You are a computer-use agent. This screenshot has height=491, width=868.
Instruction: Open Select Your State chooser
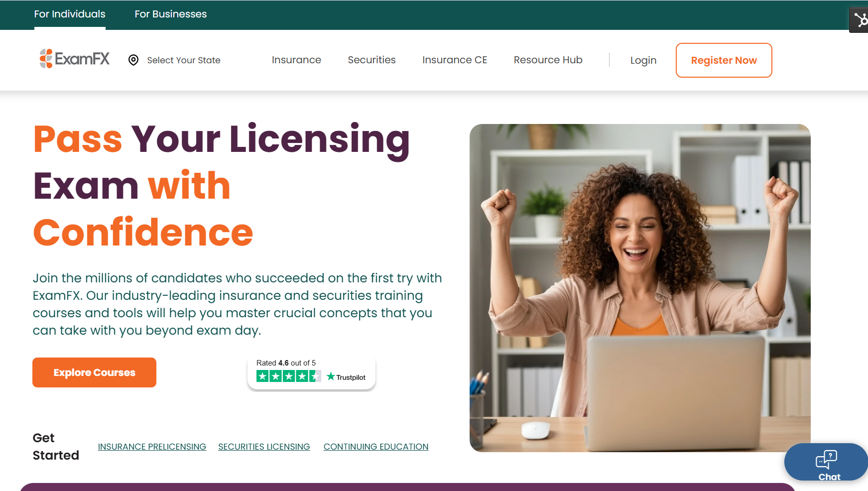click(184, 60)
